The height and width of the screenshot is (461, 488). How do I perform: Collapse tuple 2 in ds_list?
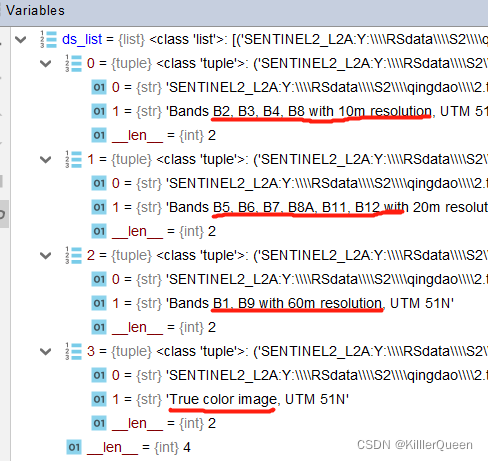point(45,256)
